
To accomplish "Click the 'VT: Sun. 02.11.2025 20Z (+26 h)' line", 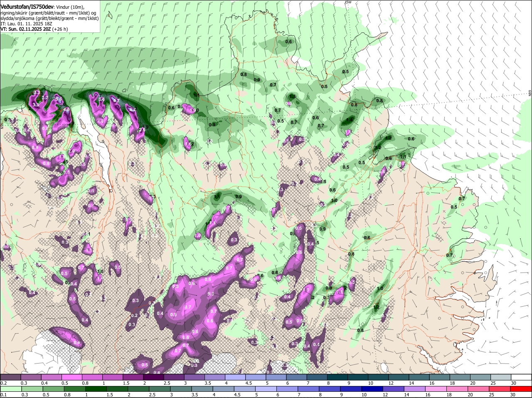I will (34, 29).
